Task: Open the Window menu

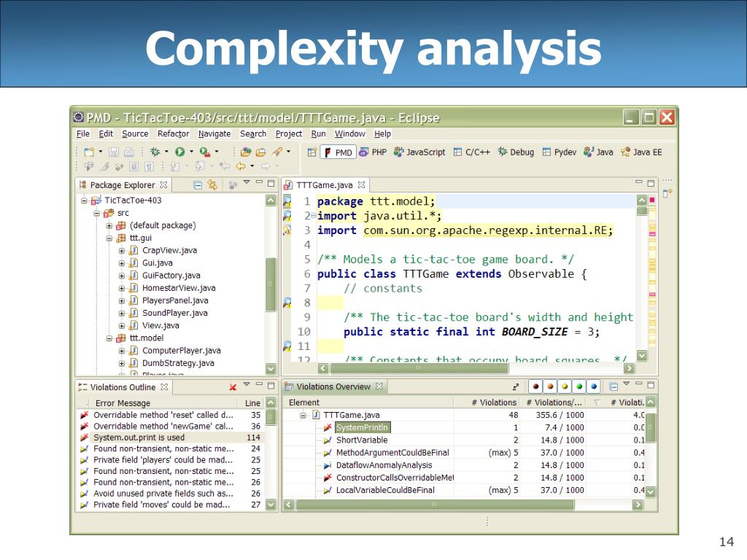Action: click(349, 134)
